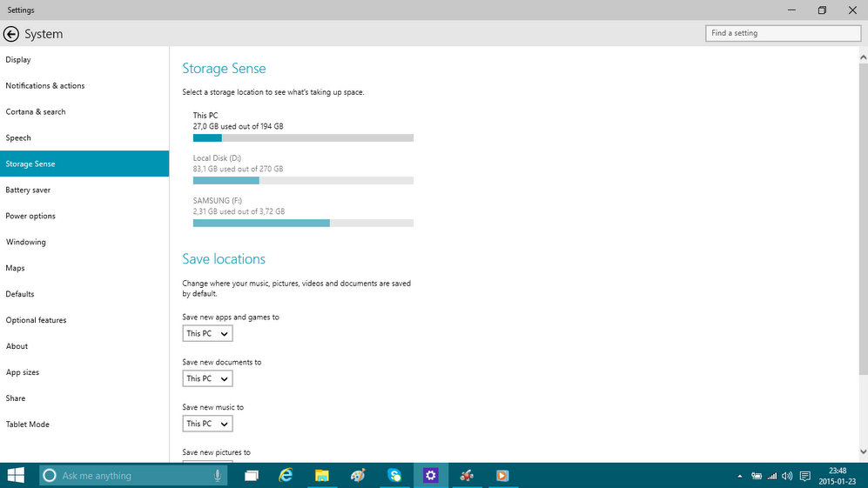This screenshot has height=488, width=868.
Task: Launch Internet Explorer from the taskbar
Action: [x=286, y=475]
